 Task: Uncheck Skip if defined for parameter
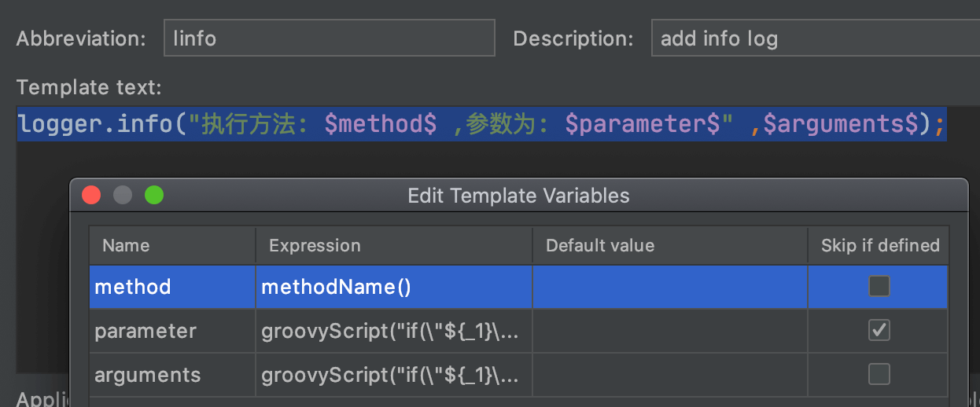point(879,331)
